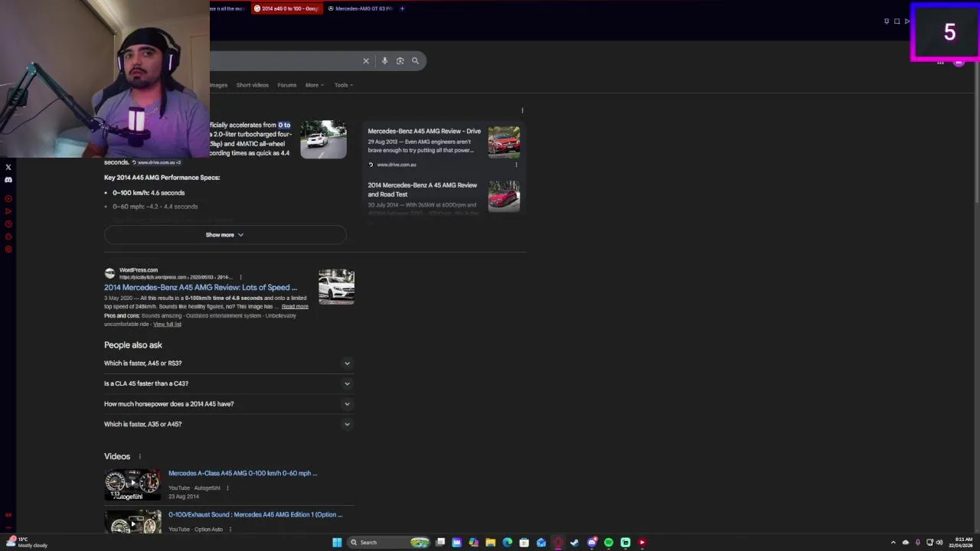Image resolution: width=980 pixels, height=551 pixels.
Task: Open the weather widget on the taskbar
Action: tap(28, 542)
